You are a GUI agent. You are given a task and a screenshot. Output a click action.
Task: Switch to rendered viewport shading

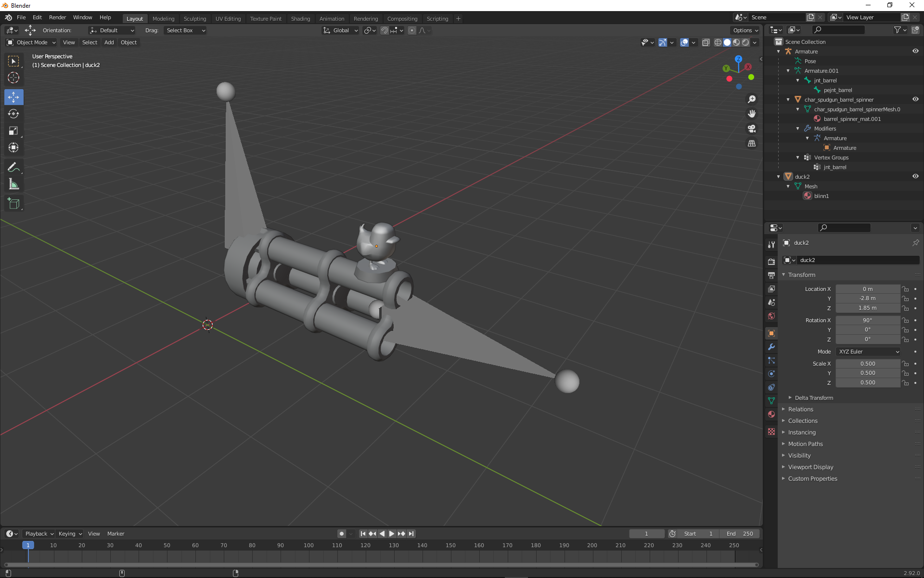(x=745, y=42)
